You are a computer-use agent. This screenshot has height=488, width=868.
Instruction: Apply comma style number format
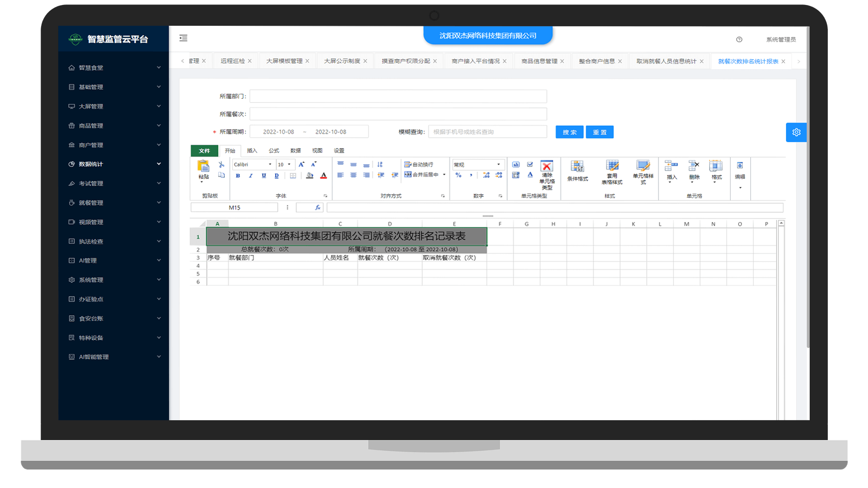point(471,175)
